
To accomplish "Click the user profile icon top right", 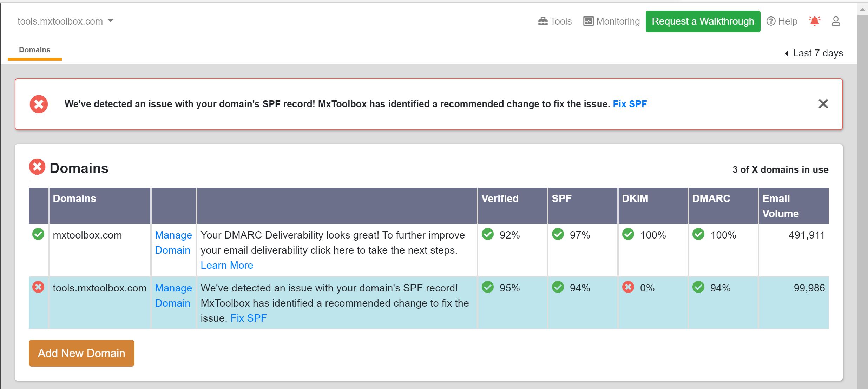I will pyautogui.click(x=835, y=21).
